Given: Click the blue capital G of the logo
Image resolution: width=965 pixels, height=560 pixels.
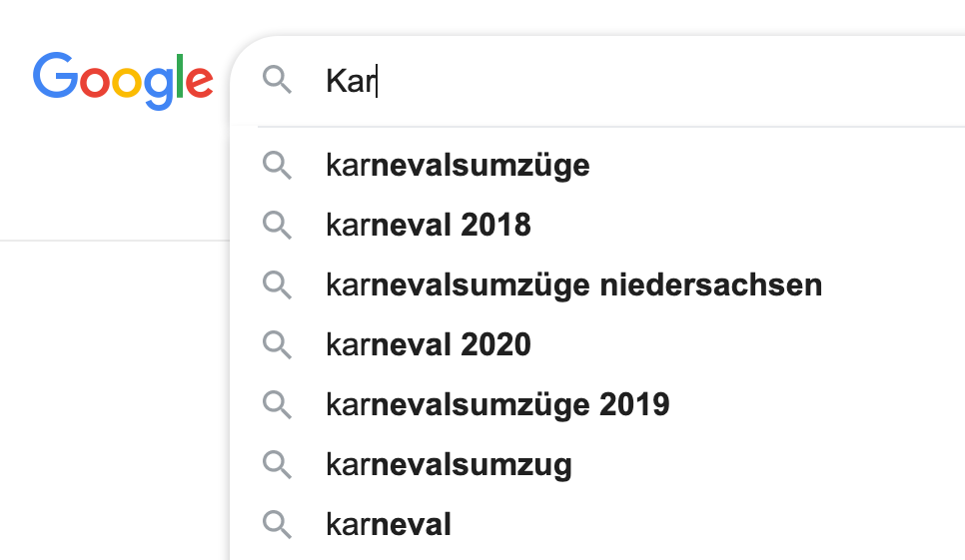Looking at the screenshot, I should (55, 75).
